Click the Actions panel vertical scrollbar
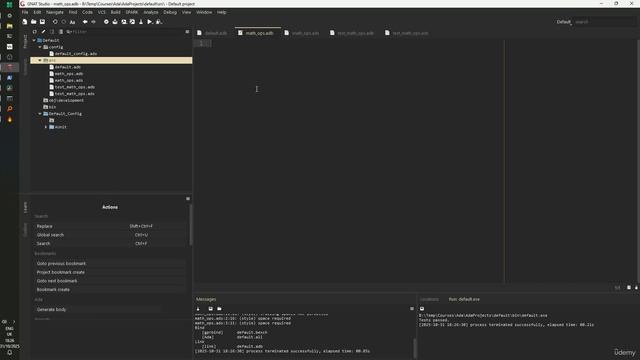This screenshot has width=640, height=360. point(191,224)
